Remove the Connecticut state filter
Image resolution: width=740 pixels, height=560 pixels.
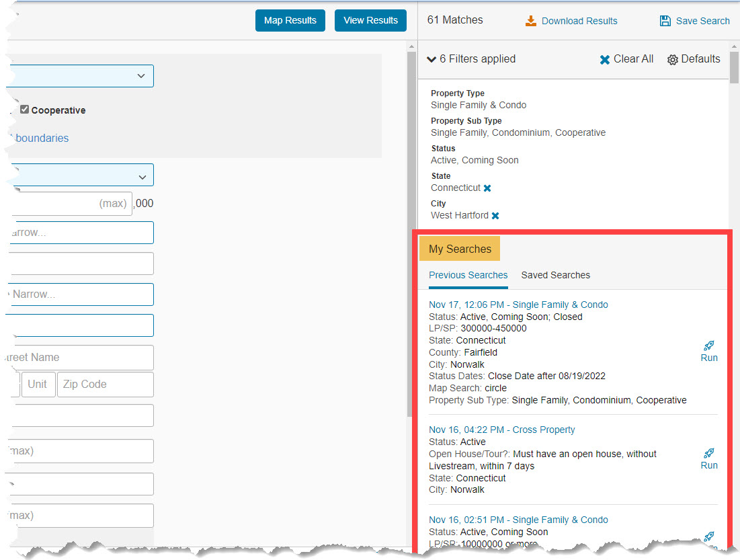(x=487, y=188)
